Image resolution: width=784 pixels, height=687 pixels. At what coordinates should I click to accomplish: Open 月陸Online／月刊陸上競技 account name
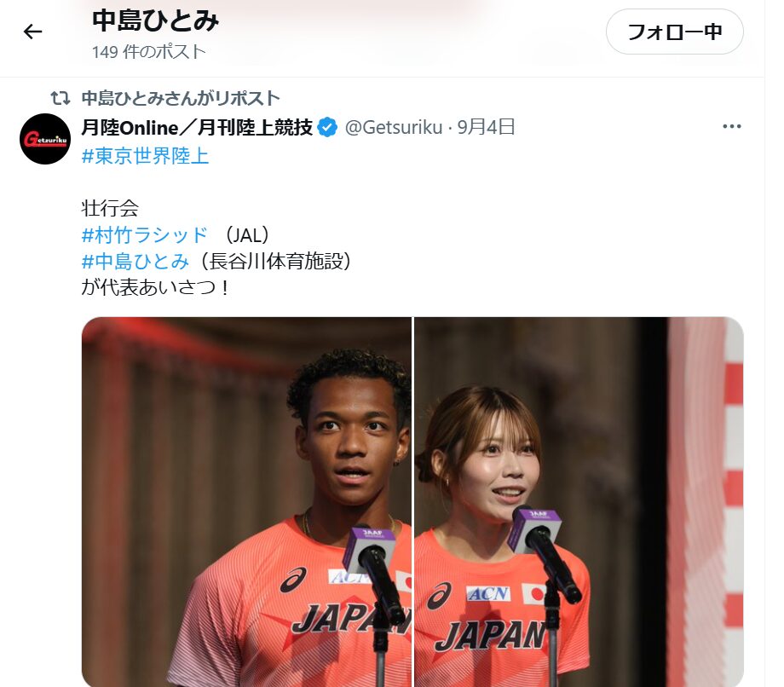coord(197,128)
